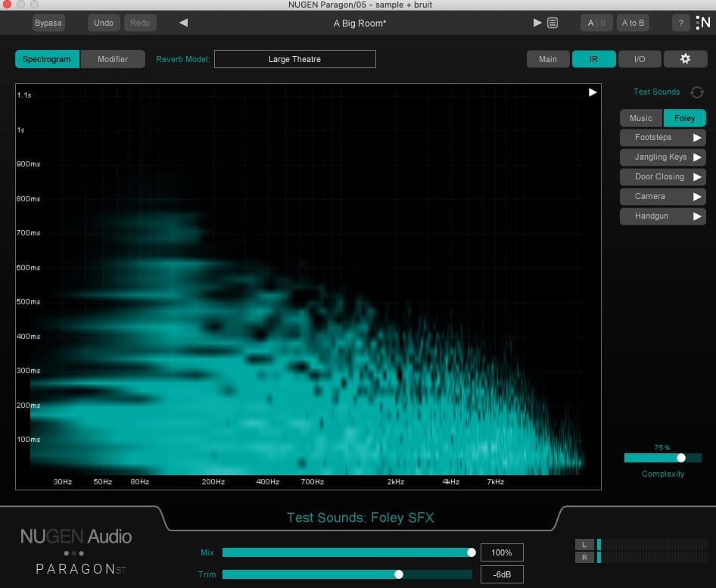Open the help question mark
Viewport: 716px width, 588px height.
tap(680, 22)
